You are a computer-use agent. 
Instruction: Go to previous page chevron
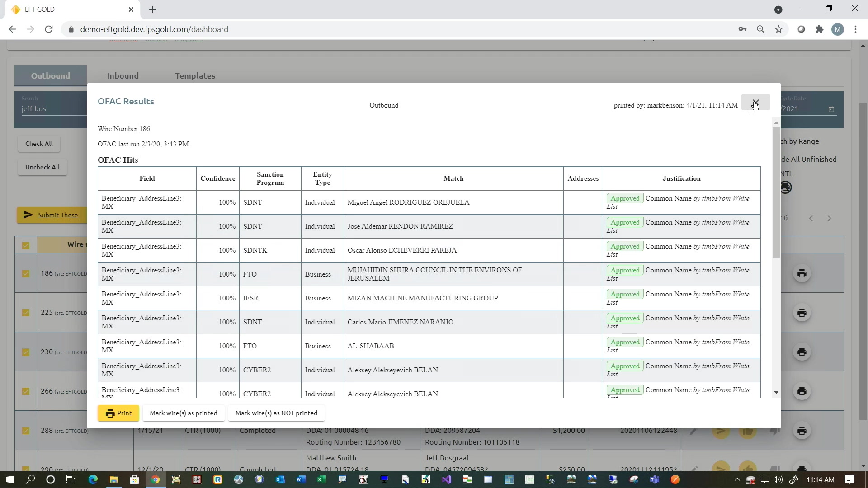tap(811, 218)
